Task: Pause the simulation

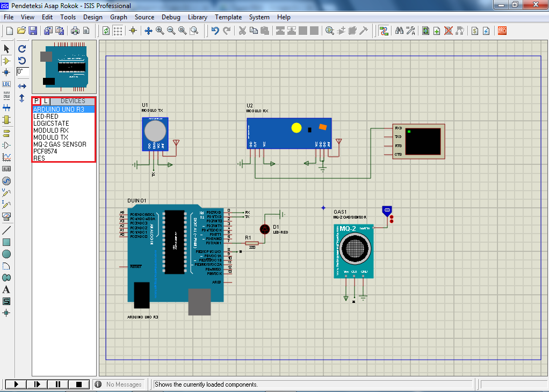Action: tap(58, 384)
